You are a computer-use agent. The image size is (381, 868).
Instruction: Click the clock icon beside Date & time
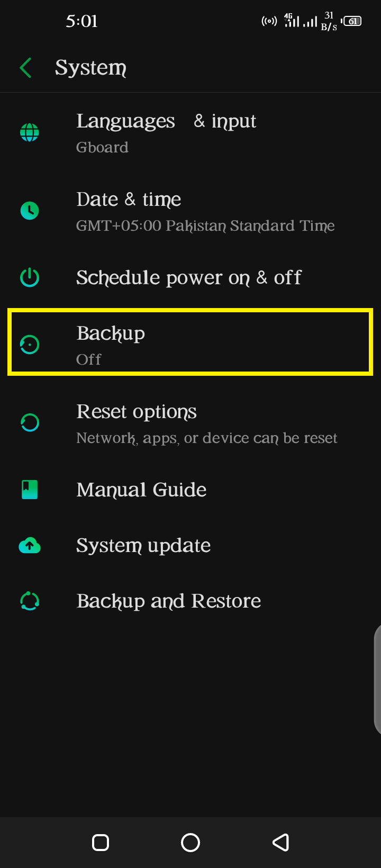click(x=30, y=211)
